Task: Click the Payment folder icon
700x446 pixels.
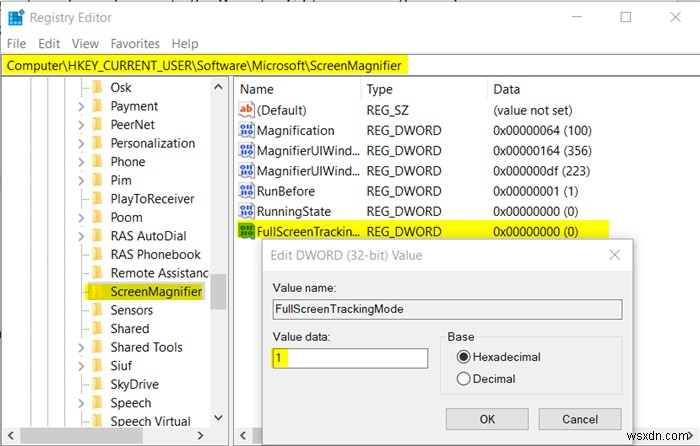Action: [x=97, y=105]
